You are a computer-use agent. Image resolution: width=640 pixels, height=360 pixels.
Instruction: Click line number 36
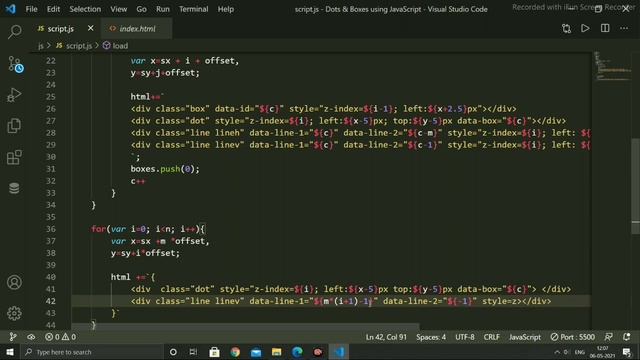51,229
